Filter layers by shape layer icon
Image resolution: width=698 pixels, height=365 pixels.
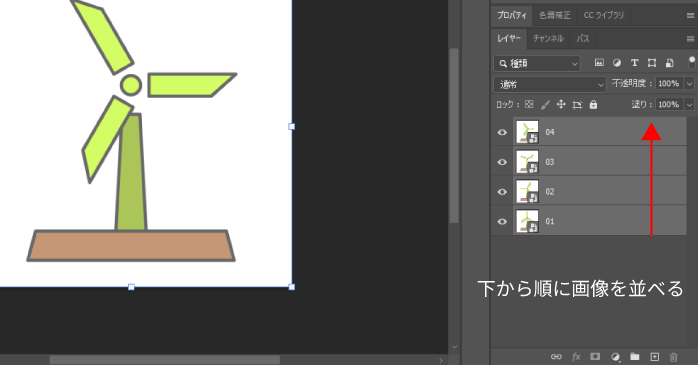pyautogui.click(x=652, y=63)
